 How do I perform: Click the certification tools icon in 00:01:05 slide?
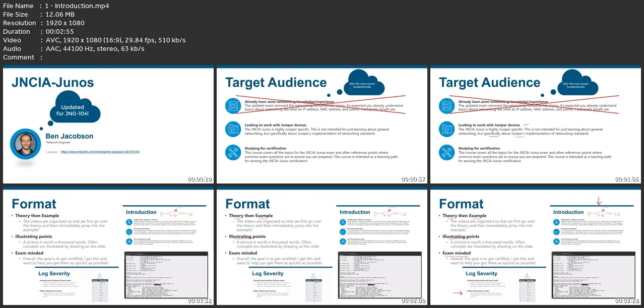point(447,152)
